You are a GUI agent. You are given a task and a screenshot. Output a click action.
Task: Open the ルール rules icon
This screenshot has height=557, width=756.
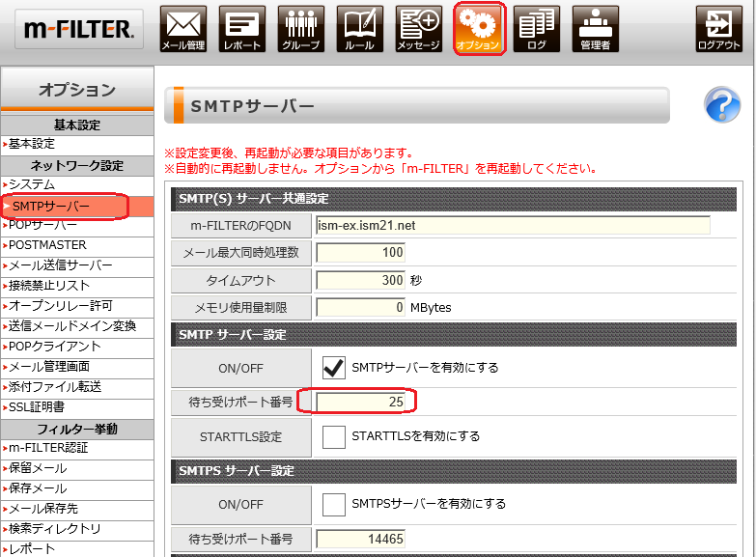pos(360,29)
